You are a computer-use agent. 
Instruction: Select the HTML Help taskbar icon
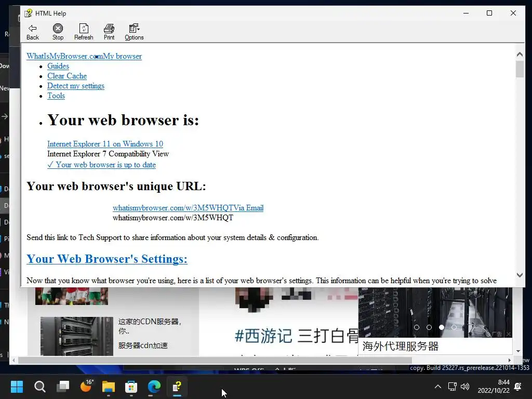(177, 387)
